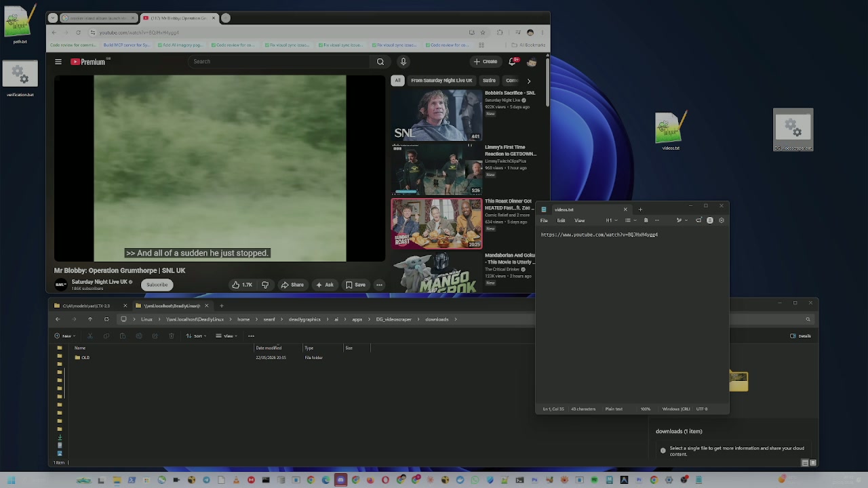Click deadlygraphics in Explorer breadcrumb
The image size is (868, 488).
click(x=304, y=319)
